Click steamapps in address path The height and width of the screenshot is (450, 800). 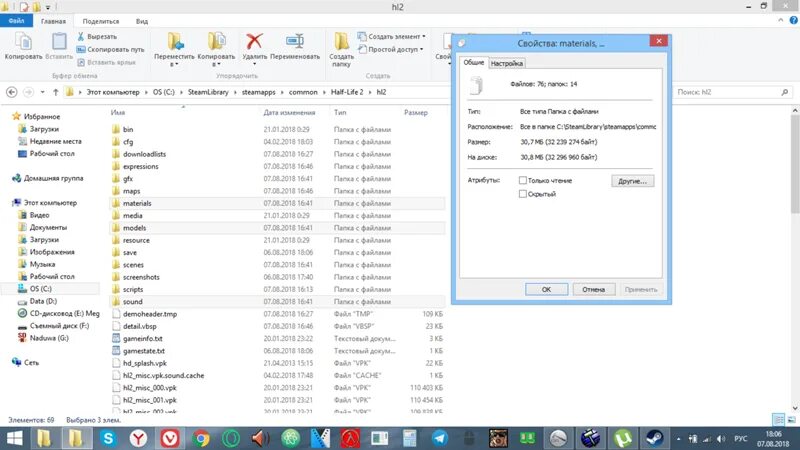click(x=258, y=92)
